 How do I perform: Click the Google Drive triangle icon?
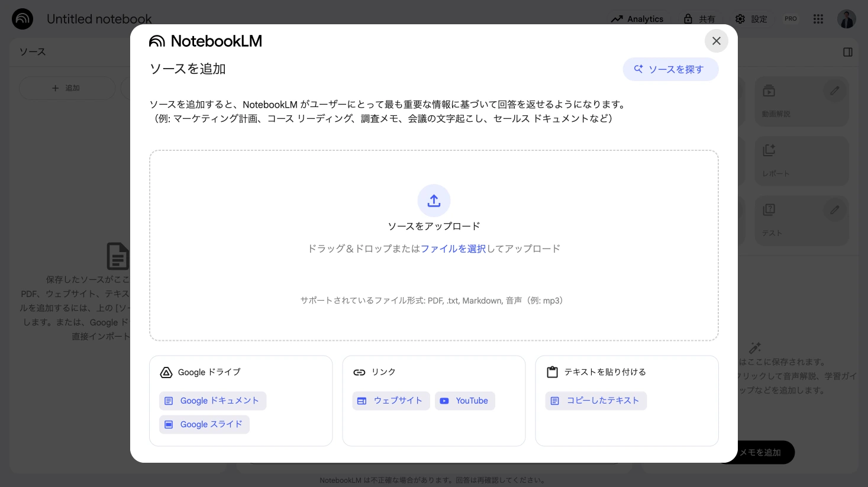click(166, 372)
